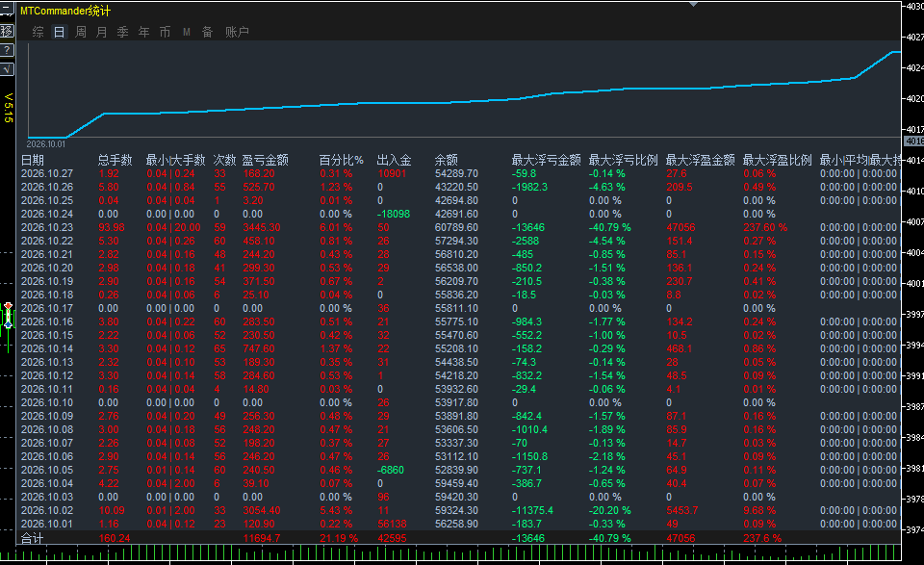The height and width of the screenshot is (565, 924).
Task: Click the 60789.60 balance value
Action: (x=456, y=227)
